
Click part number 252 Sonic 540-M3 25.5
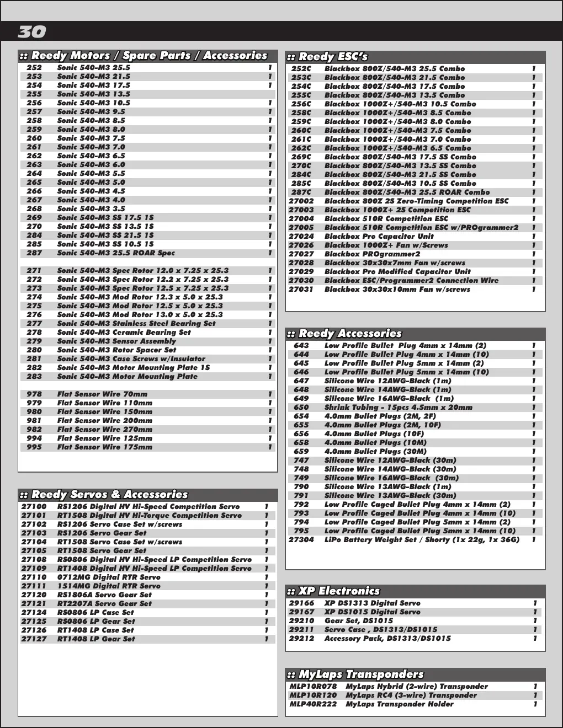pyautogui.click(x=148, y=68)
